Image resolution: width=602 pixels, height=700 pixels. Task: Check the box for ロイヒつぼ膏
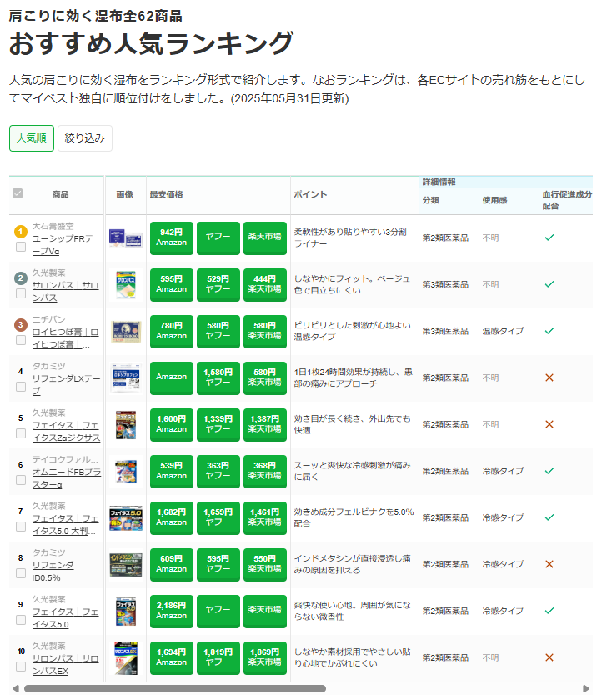point(21,340)
